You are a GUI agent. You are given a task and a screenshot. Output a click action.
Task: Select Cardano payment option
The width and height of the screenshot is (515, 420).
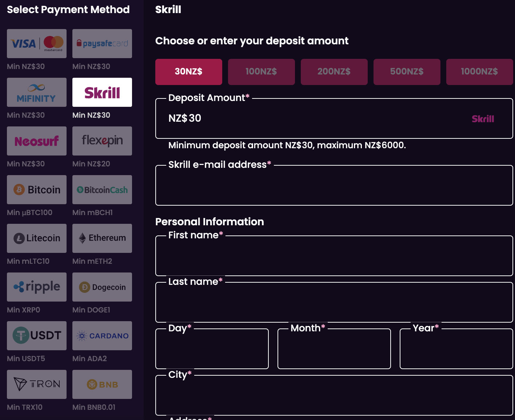[x=102, y=336]
